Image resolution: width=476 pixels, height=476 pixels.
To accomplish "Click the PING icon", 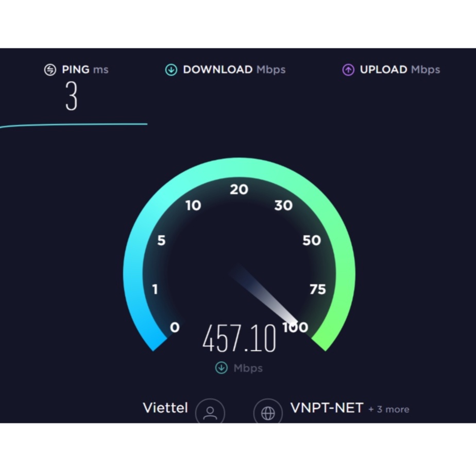I will click(50, 70).
